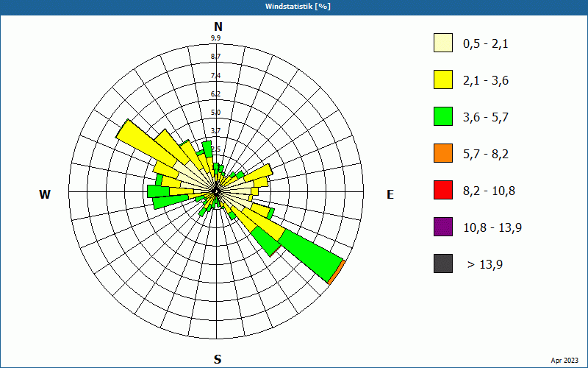Click the legend label '10,8 - 13,9'
Screen dimensions: 588x368
(x=492, y=228)
